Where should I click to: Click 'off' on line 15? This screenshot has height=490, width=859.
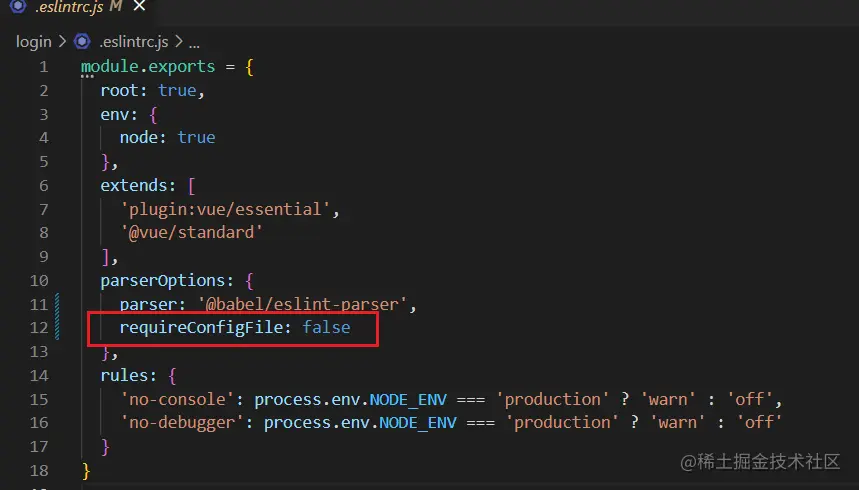(749, 400)
